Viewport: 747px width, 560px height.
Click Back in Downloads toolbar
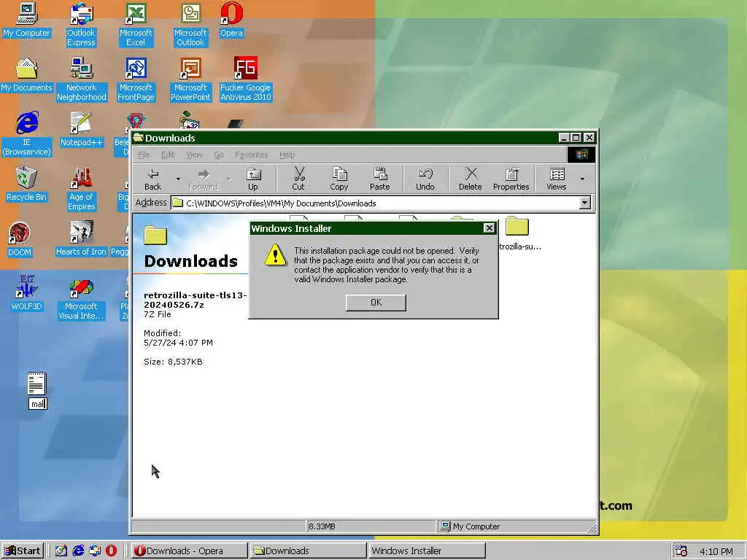153,179
